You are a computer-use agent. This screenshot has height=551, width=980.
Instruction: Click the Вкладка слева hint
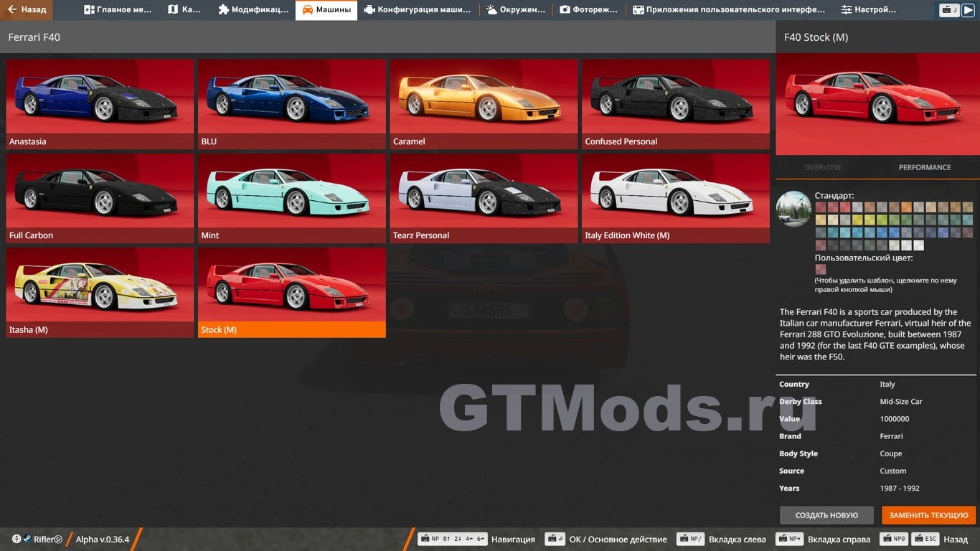737,540
